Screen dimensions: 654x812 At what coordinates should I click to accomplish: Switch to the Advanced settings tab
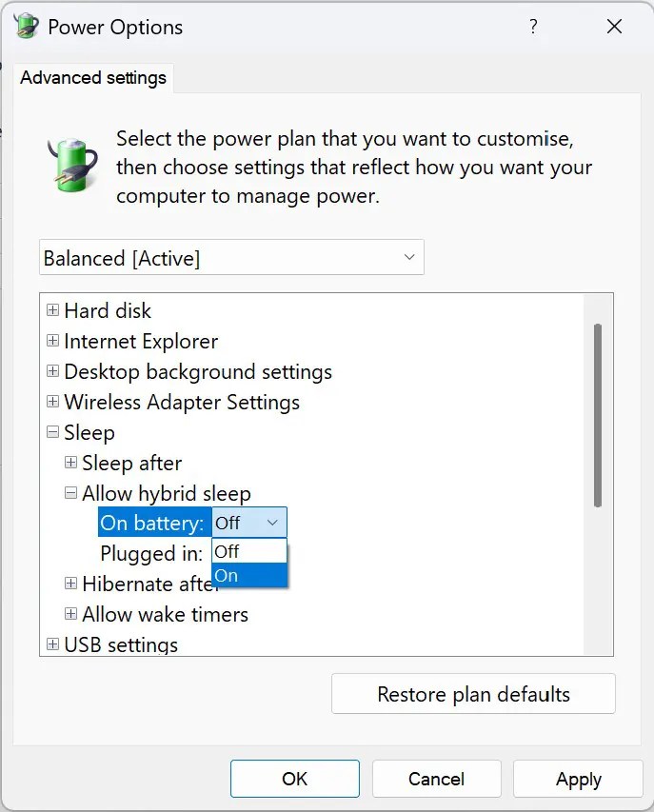click(92, 77)
